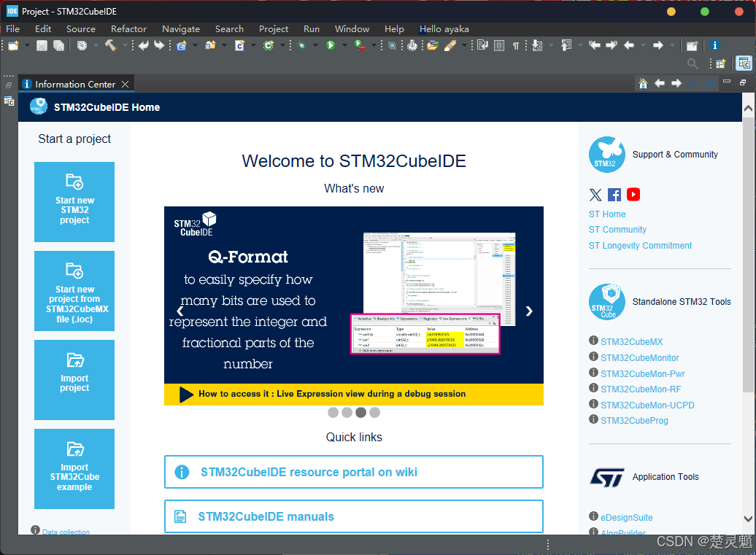
Task: Open dropdown arrow beside Debug bug icon
Action: [x=315, y=45]
